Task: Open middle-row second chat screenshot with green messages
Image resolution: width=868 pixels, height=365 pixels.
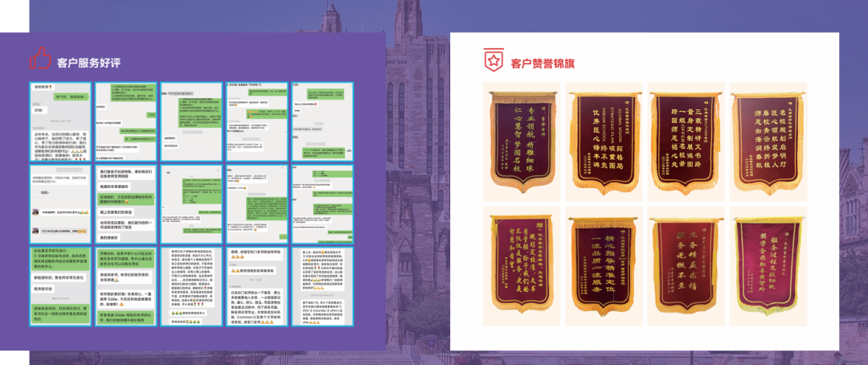Action: pyautogui.click(x=126, y=204)
